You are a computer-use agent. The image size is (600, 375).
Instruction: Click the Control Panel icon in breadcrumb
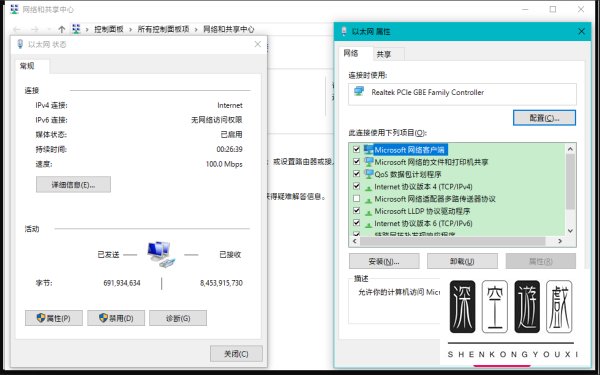[76, 29]
